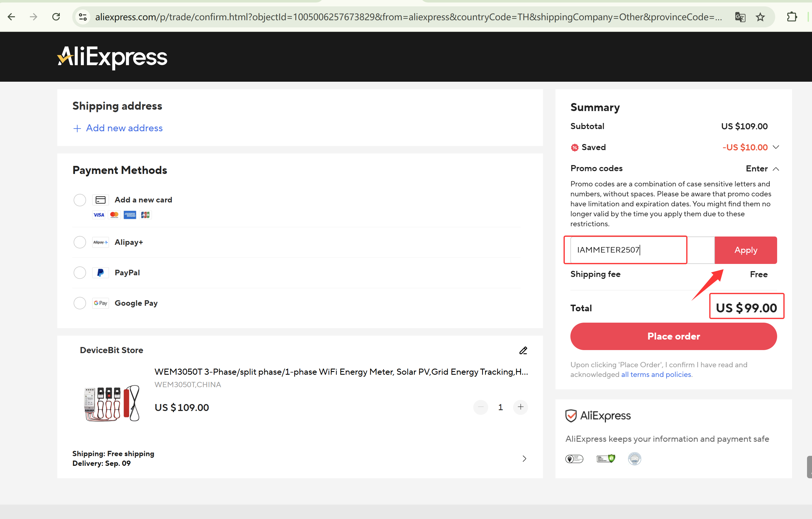
Task: Click the US $109.00 subtotal value
Action: tap(744, 127)
